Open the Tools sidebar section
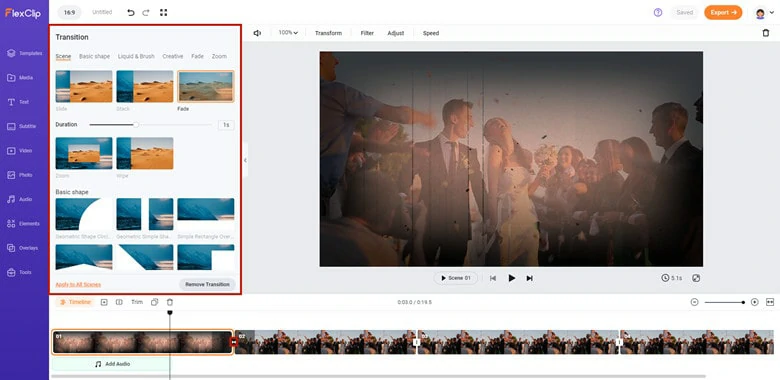780x380 pixels. pyautogui.click(x=19, y=272)
